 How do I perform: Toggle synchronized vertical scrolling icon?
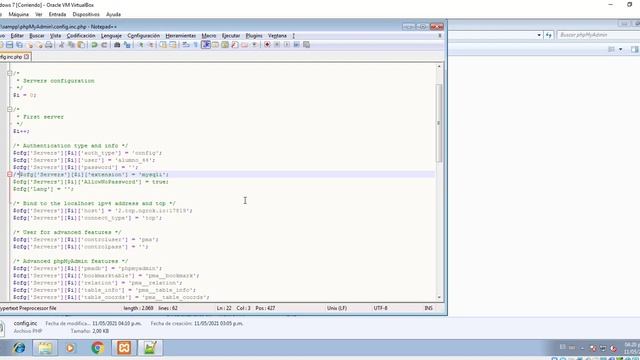pos(163,44)
